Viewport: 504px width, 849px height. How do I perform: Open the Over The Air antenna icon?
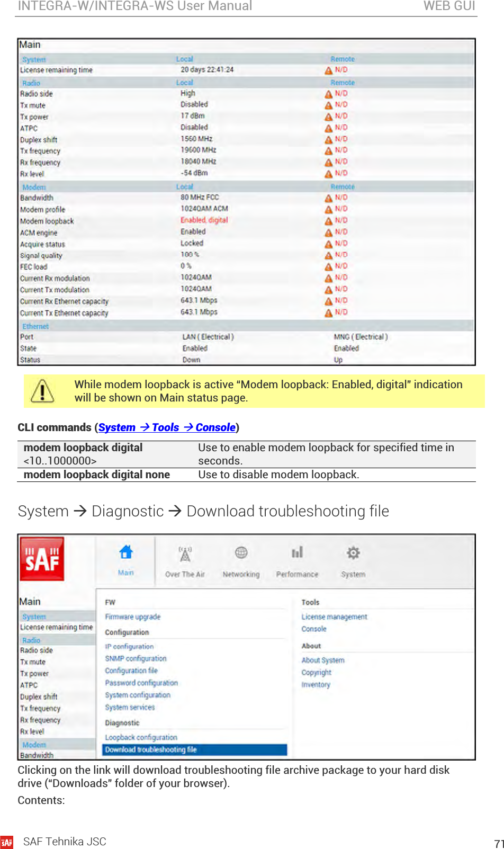pos(185,553)
